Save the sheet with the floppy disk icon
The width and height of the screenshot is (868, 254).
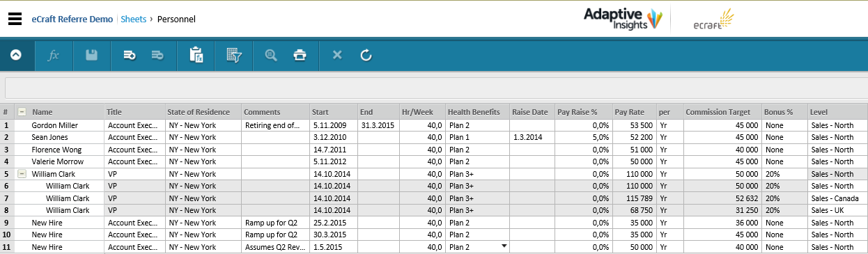point(91,55)
